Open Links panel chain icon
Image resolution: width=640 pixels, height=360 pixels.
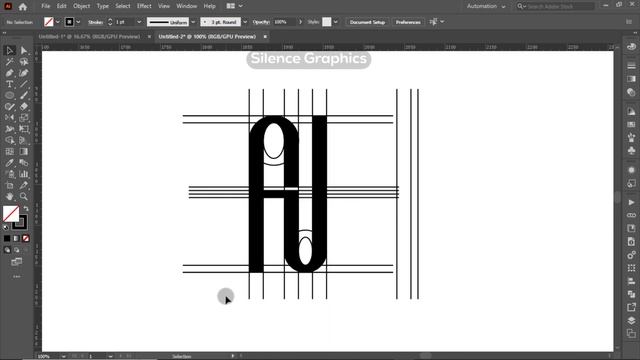631,215
